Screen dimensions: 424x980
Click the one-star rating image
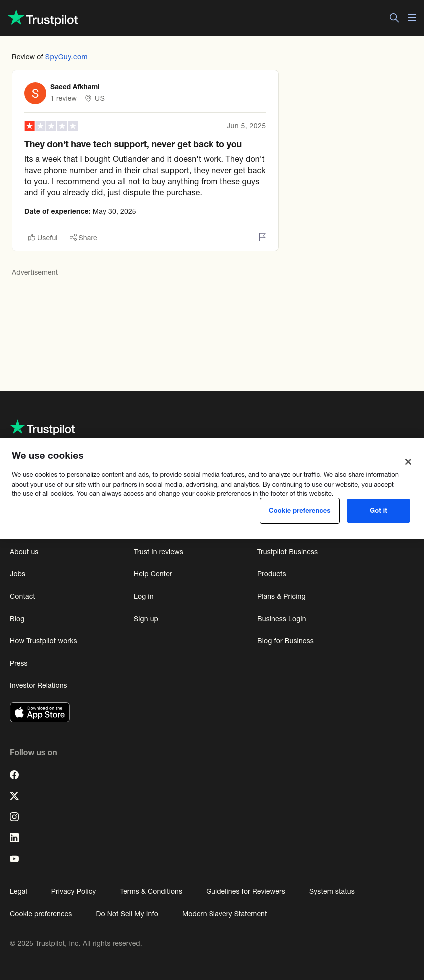click(51, 126)
